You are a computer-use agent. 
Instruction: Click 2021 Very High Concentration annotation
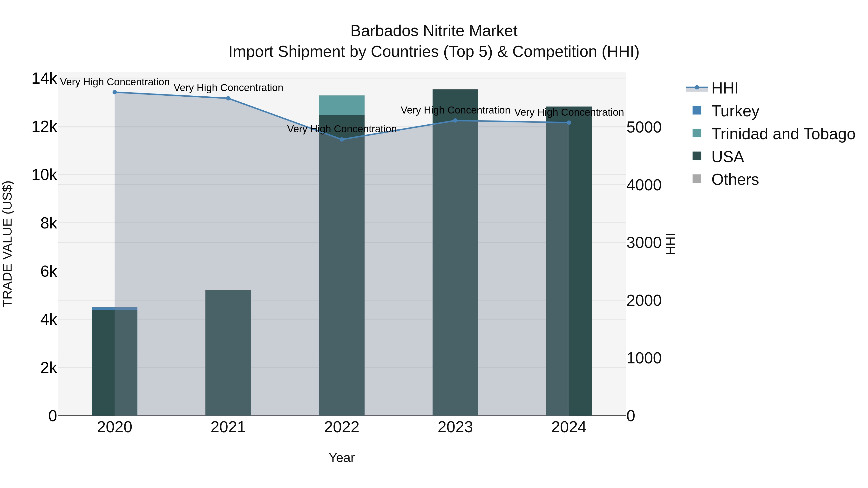click(229, 87)
